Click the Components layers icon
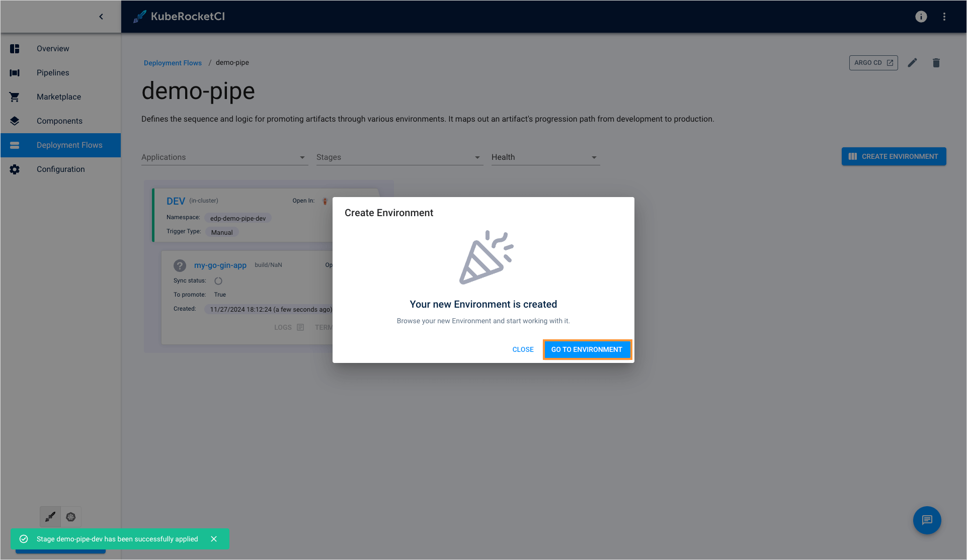The image size is (967, 560). pos(15,121)
